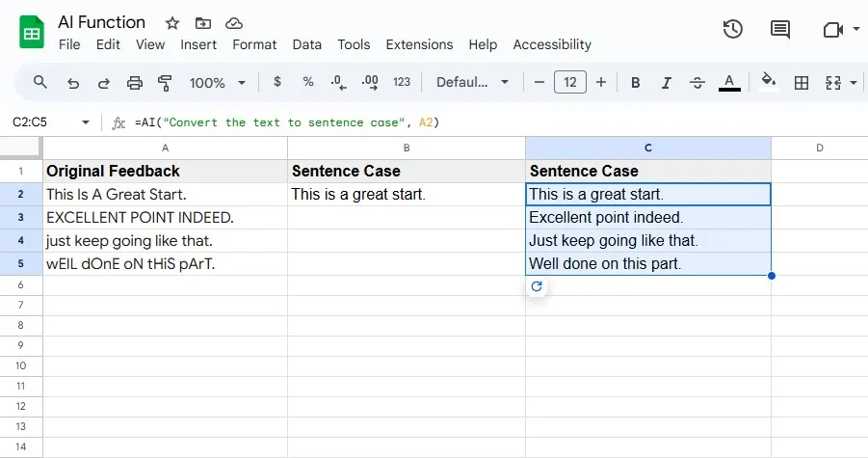The width and height of the screenshot is (868, 458).
Task: Open the name box C2:C5 dropdown
Action: coord(86,122)
